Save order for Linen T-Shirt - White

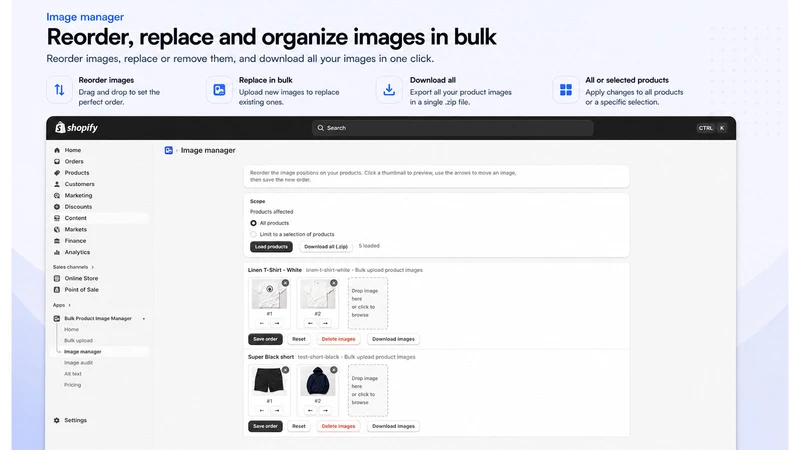coord(265,339)
